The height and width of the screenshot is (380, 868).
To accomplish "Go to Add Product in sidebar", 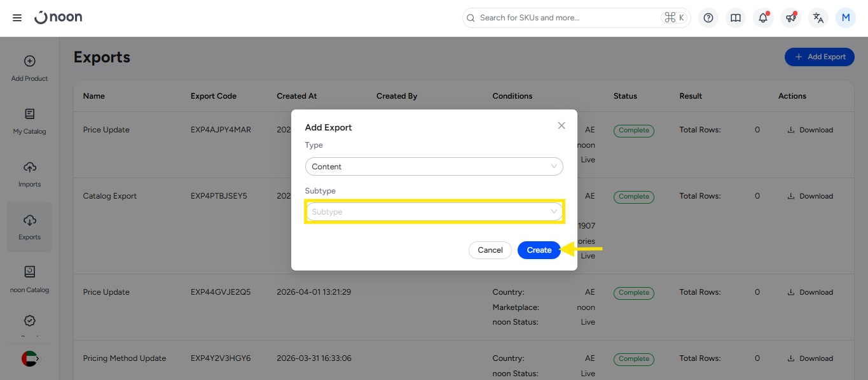I will [x=29, y=69].
